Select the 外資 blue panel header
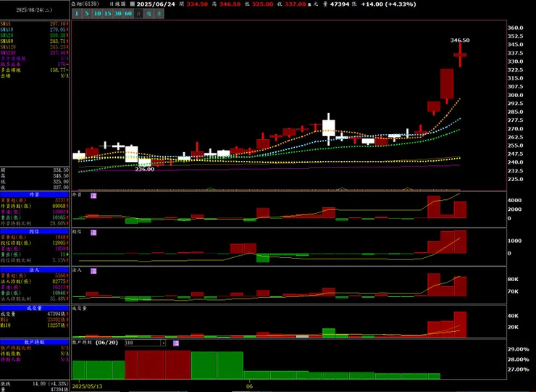This screenshot has width=536, height=392. [x=35, y=194]
